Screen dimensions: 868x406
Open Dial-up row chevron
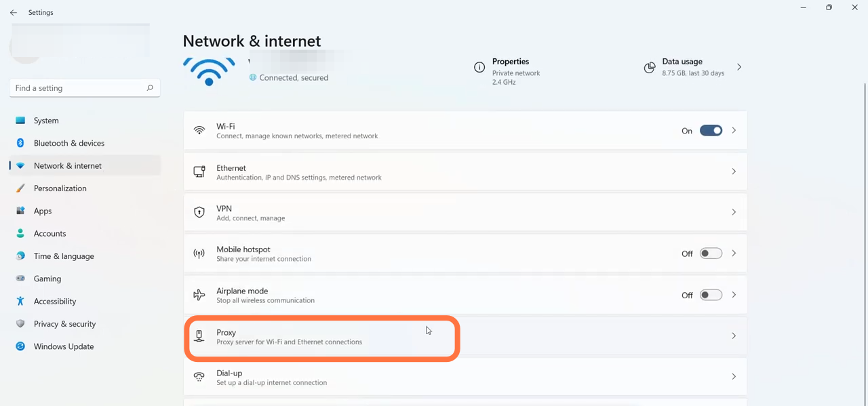(734, 376)
